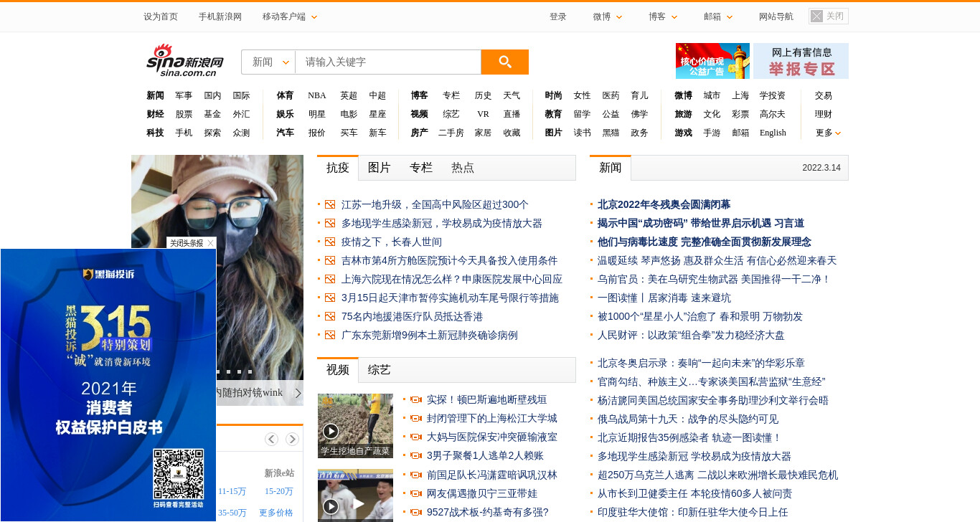This screenshot has width=980, height=522.
Task: Click 登录 in the top bar
Action: (x=558, y=16)
